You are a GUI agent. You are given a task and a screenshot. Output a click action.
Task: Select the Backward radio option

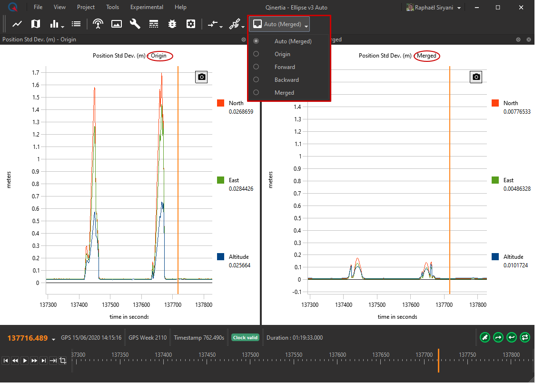pos(256,80)
